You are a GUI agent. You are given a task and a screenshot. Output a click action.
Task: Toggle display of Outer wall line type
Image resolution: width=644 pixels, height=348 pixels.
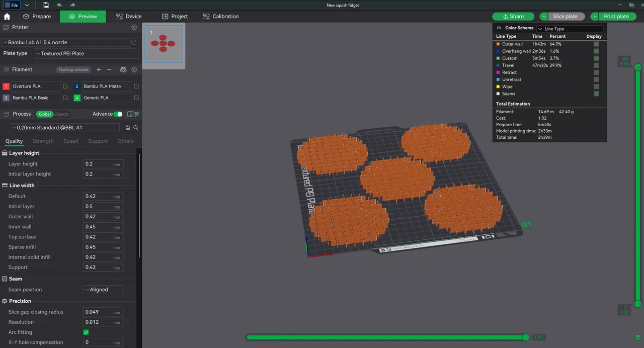point(596,44)
